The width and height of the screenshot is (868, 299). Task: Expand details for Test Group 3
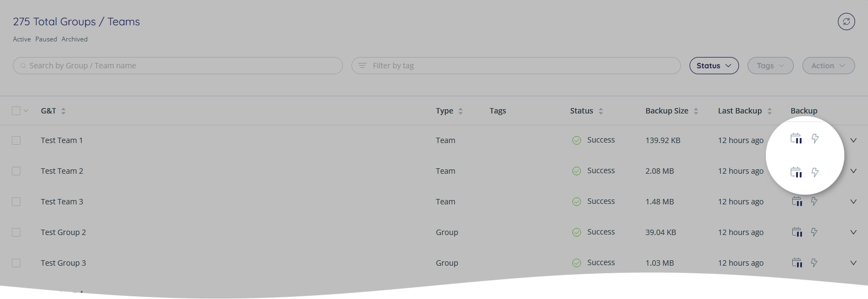(853, 263)
